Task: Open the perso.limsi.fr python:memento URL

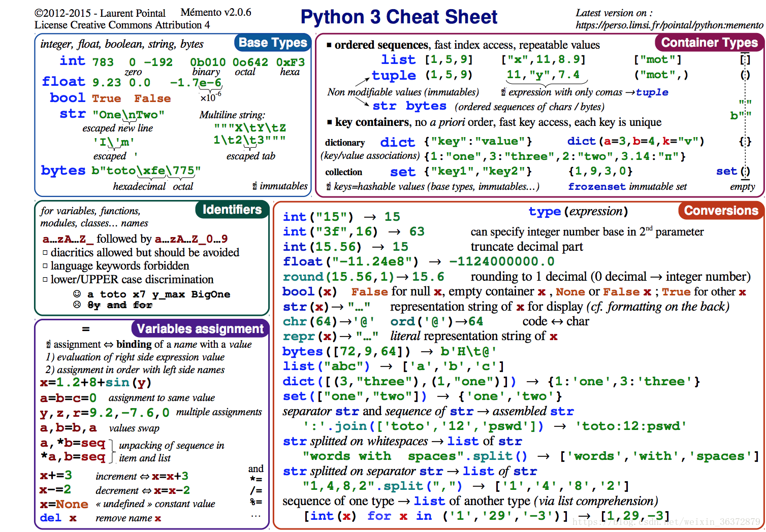Action: (669, 25)
